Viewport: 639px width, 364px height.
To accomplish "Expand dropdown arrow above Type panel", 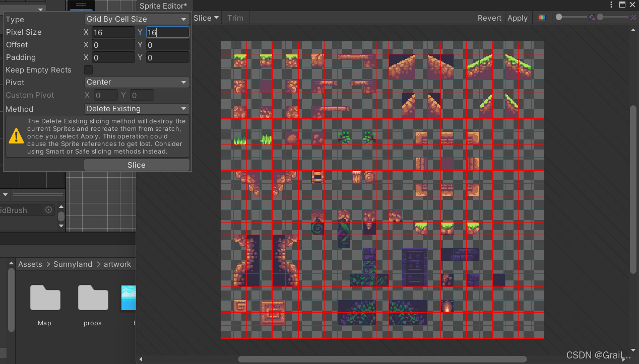I will coord(40,9).
